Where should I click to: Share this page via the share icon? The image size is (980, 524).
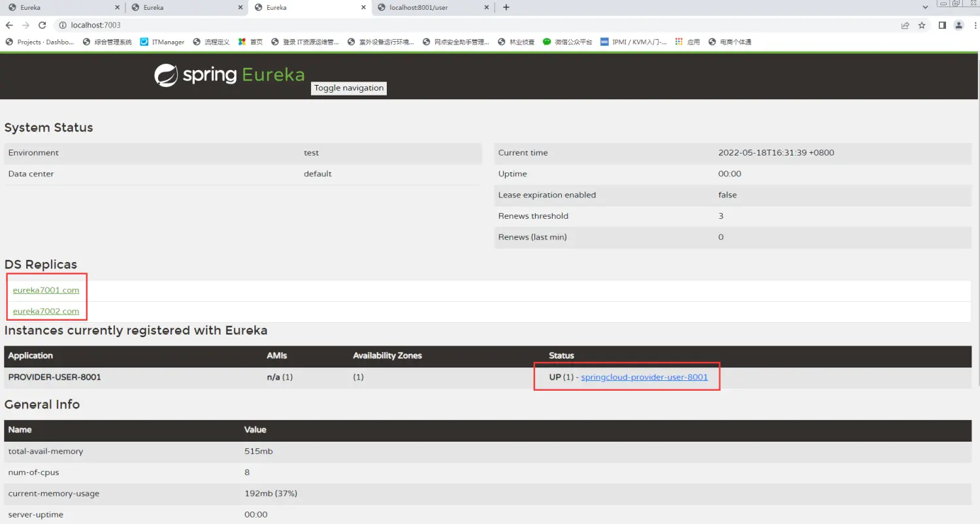905,25
